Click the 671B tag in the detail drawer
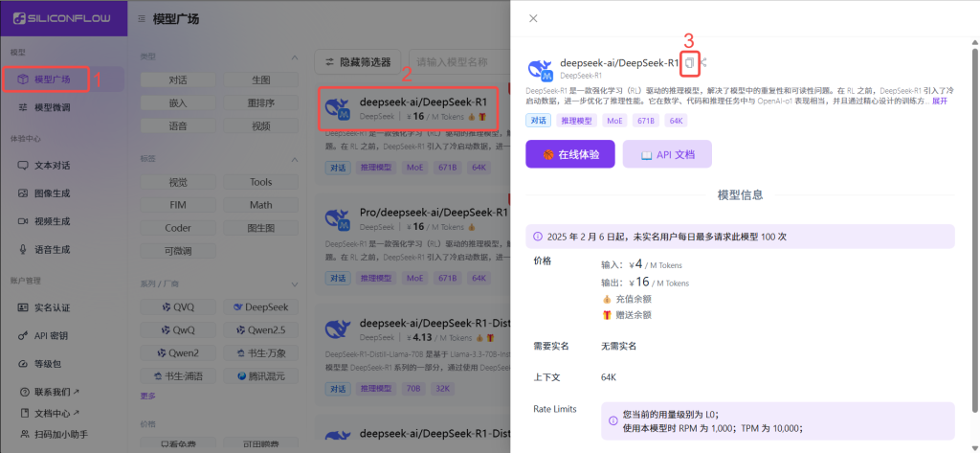980x453 pixels. (x=646, y=121)
